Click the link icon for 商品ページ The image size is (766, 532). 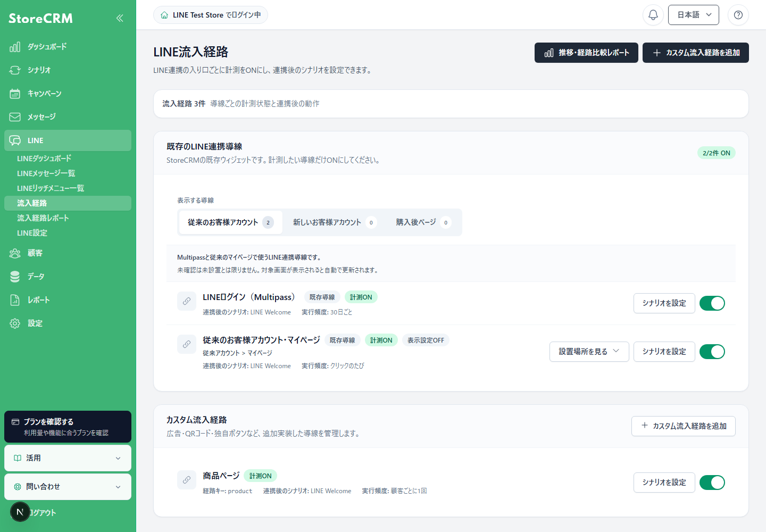click(187, 480)
